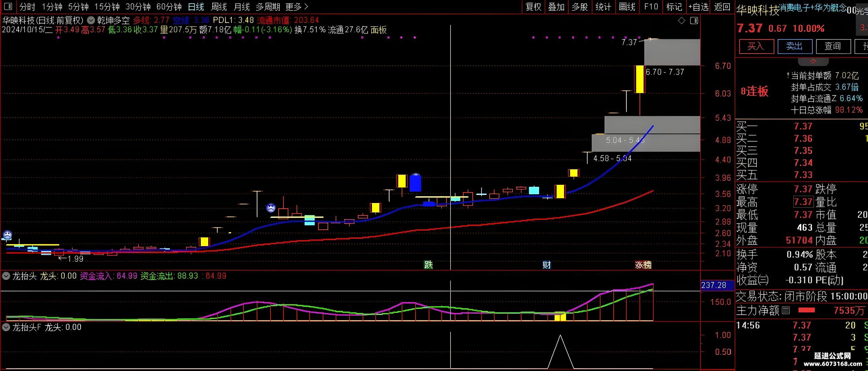The image size is (868, 371).
Task: Click the 面板 link in the info line
Action: tap(378, 30)
